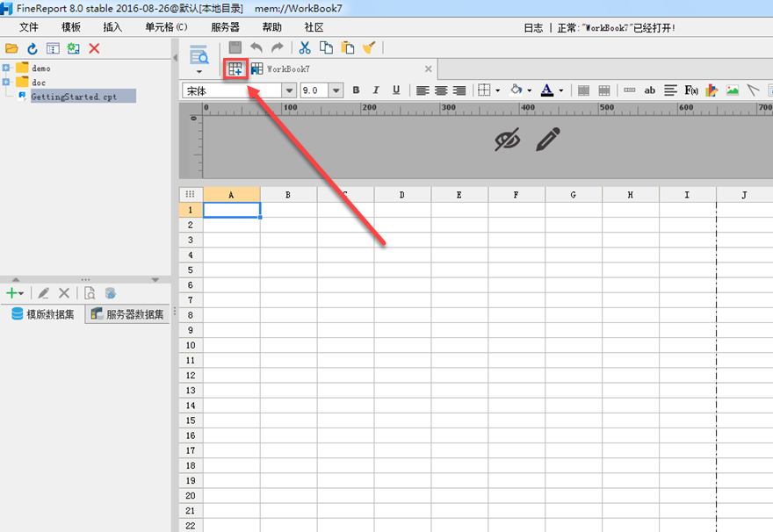The width and height of the screenshot is (773, 532).
Task: Open the 文件 menu
Action: (29, 27)
